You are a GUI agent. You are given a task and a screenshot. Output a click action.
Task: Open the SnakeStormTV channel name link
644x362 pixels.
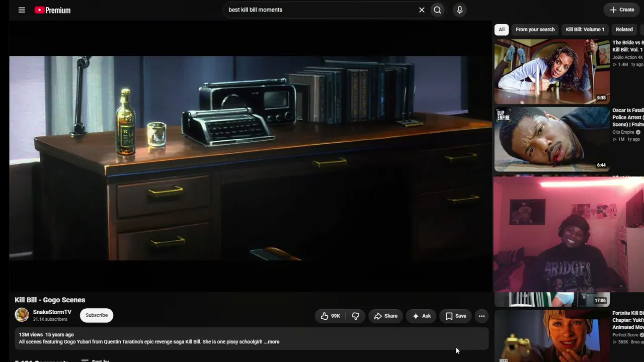pos(52,312)
